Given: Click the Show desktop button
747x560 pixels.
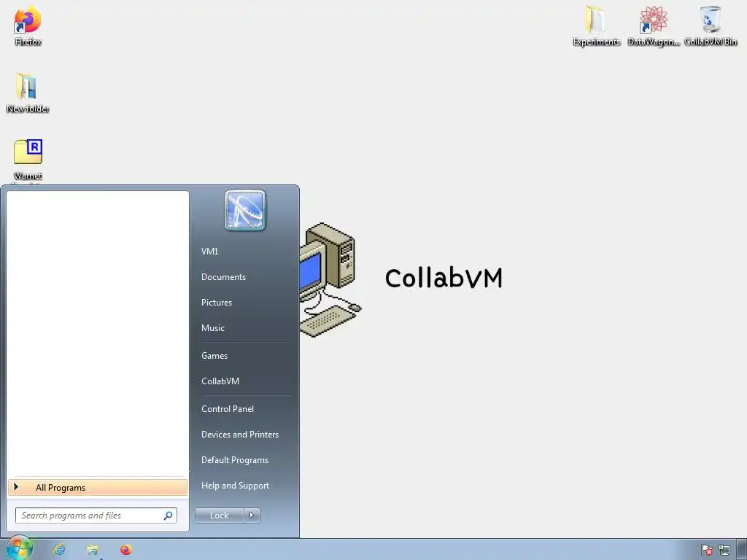Looking at the screenshot, I should pos(742,550).
